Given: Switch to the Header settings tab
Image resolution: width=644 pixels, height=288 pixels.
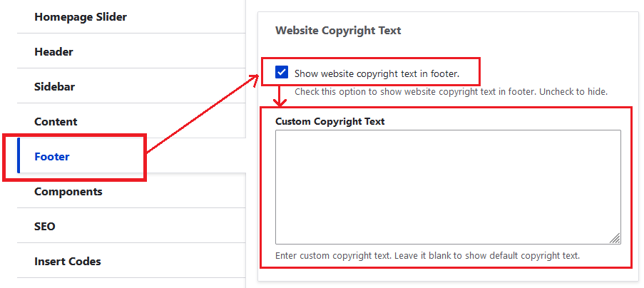Looking at the screenshot, I should [53, 51].
